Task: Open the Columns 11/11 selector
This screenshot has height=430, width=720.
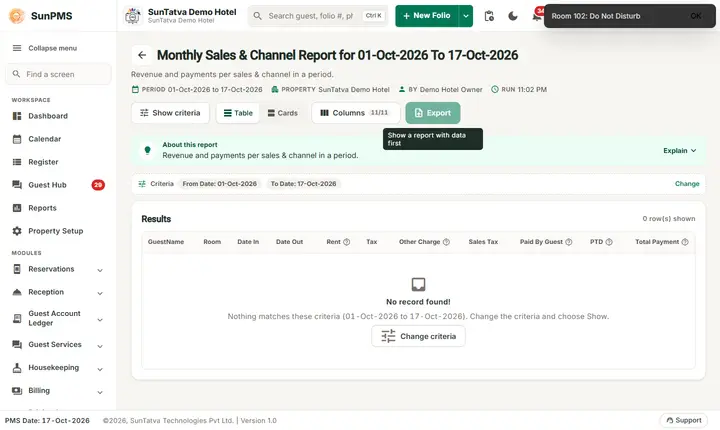Action: (356, 113)
